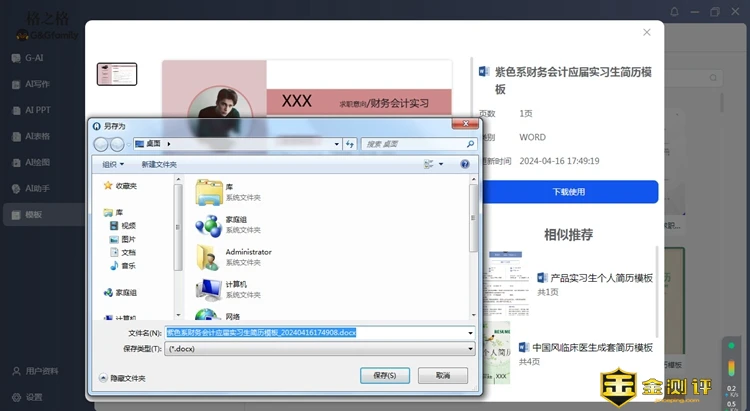This screenshot has width=750, height=411.
Task: Expand the 保存类型 file type dropdown
Action: coord(469,348)
